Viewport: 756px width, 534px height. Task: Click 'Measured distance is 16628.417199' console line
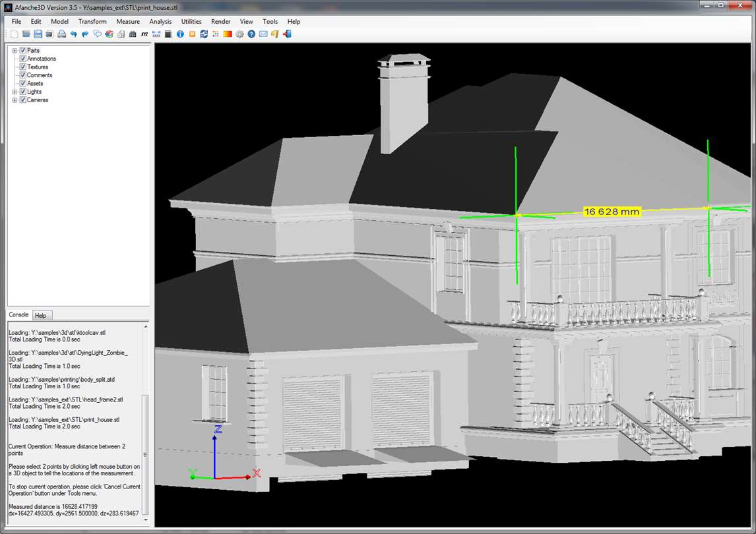(53, 506)
